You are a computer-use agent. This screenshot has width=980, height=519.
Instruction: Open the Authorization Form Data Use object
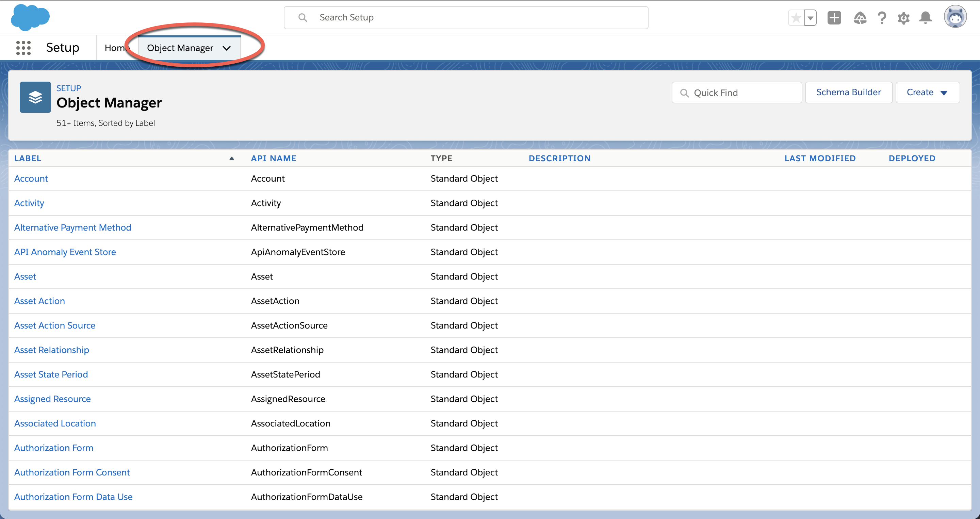point(73,497)
